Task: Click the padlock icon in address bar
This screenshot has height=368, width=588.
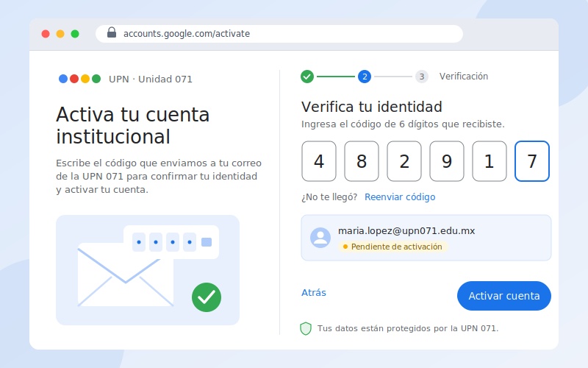Action: point(112,32)
